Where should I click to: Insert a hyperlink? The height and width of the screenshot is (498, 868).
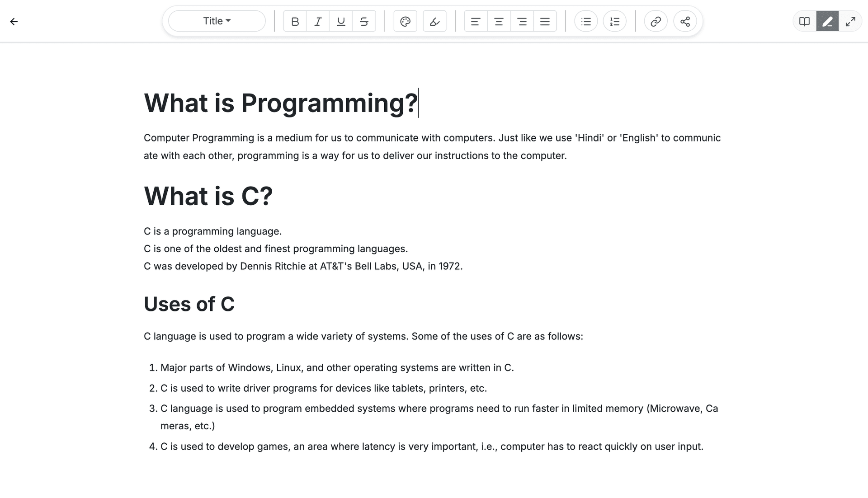tap(656, 21)
